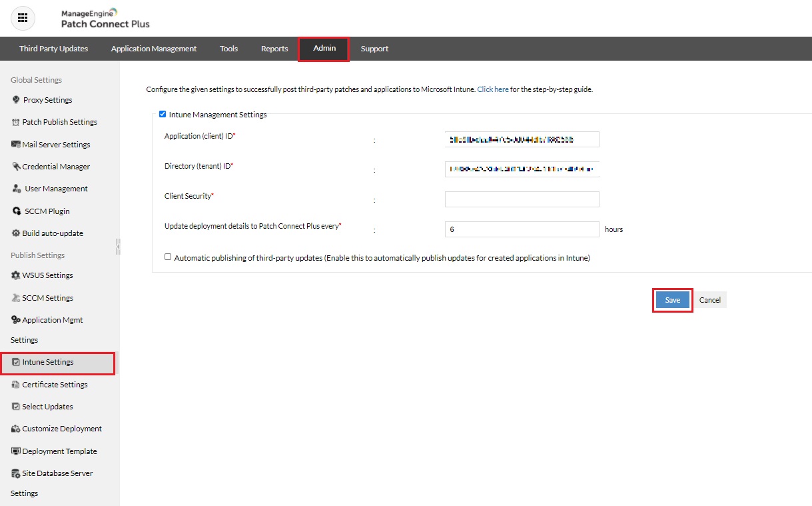Click the SCCM Settings icon
This screenshot has height=506, width=812.
click(16, 298)
